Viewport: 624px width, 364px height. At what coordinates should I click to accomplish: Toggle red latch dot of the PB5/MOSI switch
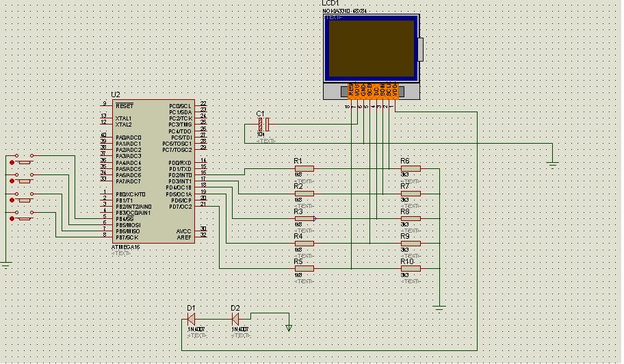12,181
